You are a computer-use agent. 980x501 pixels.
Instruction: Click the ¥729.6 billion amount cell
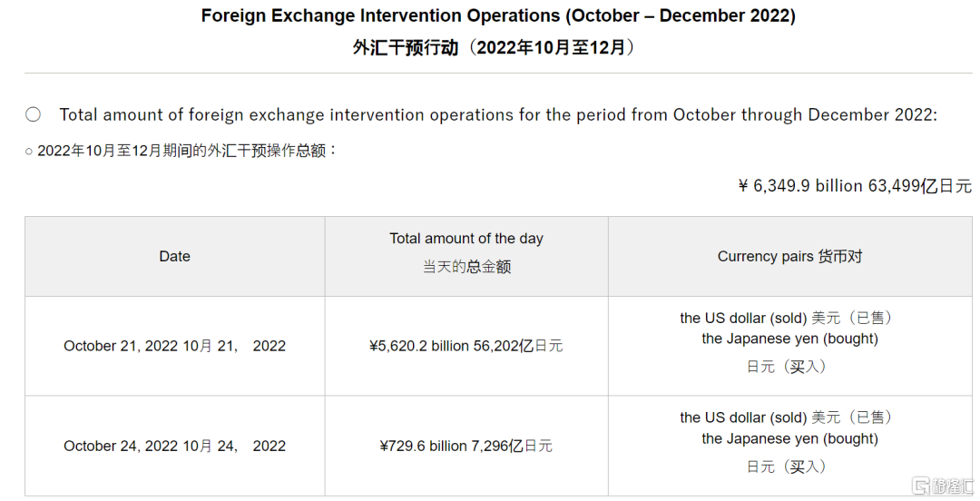pyautogui.click(x=466, y=446)
